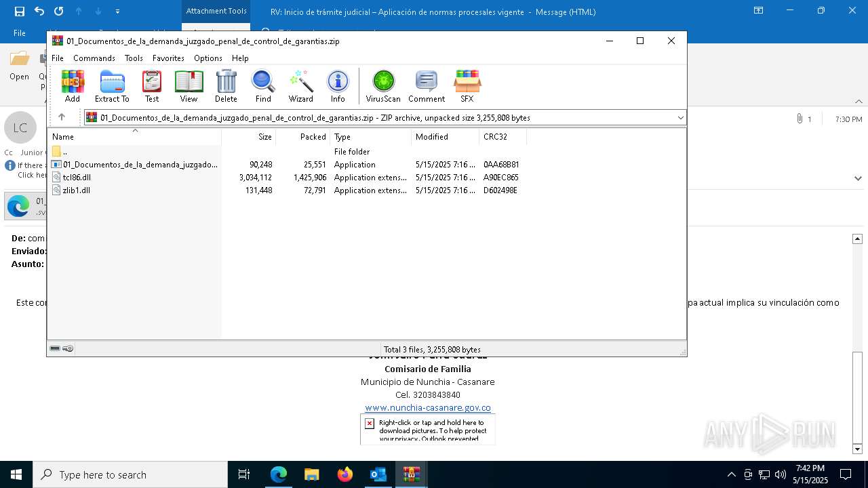Screen dimensions: 868x488
Task: Create SFX self-extracting archive
Action: click(x=467, y=86)
